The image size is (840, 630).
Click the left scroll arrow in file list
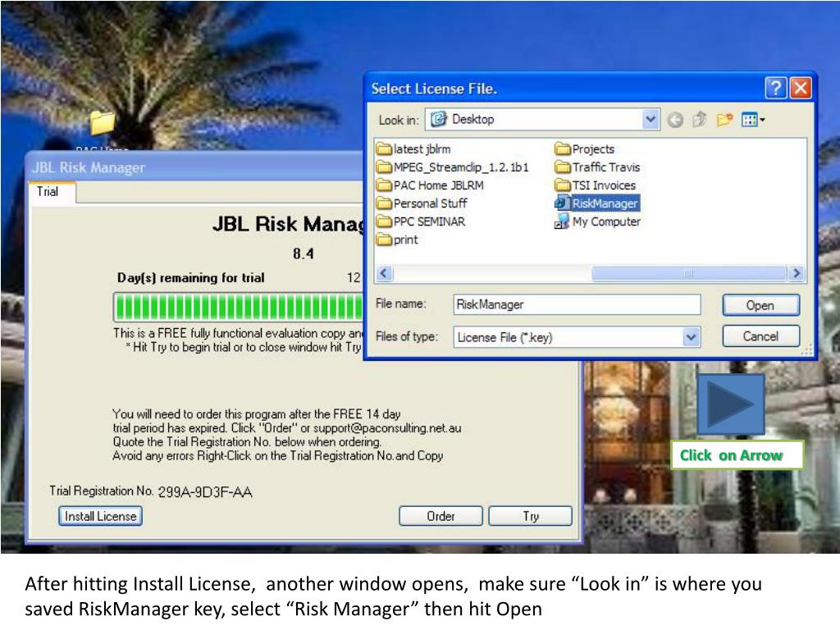(383, 273)
